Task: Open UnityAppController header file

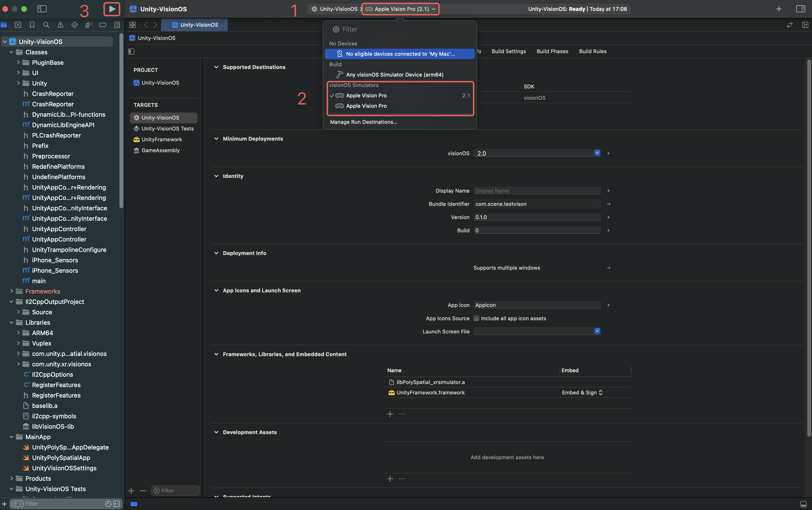Action: click(59, 229)
